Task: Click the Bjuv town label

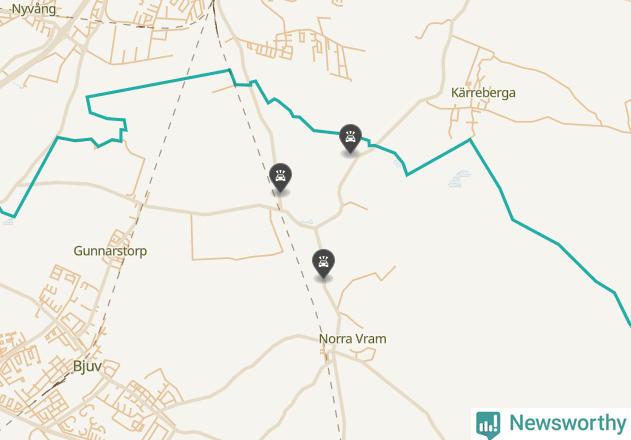Action: pyautogui.click(x=87, y=366)
